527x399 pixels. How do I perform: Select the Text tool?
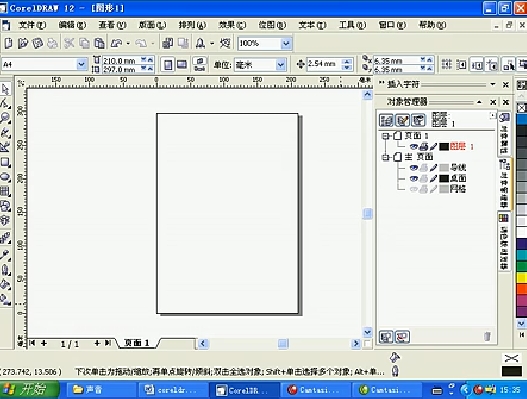click(6, 221)
